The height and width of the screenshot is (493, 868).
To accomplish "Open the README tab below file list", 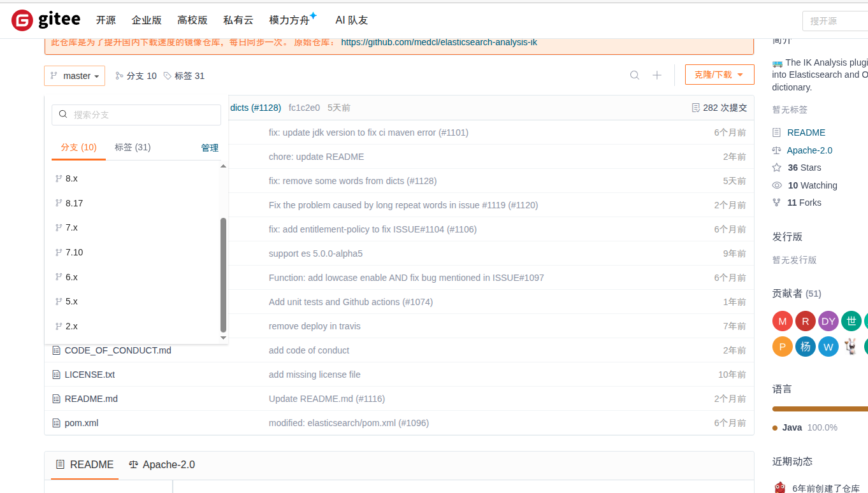I will coord(85,465).
